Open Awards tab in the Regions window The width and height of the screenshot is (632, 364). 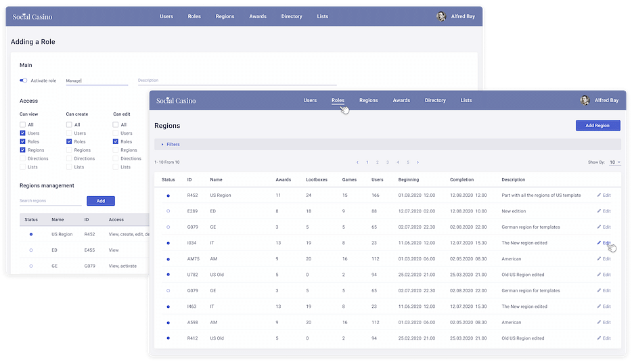pyautogui.click(x=401, y=100)
